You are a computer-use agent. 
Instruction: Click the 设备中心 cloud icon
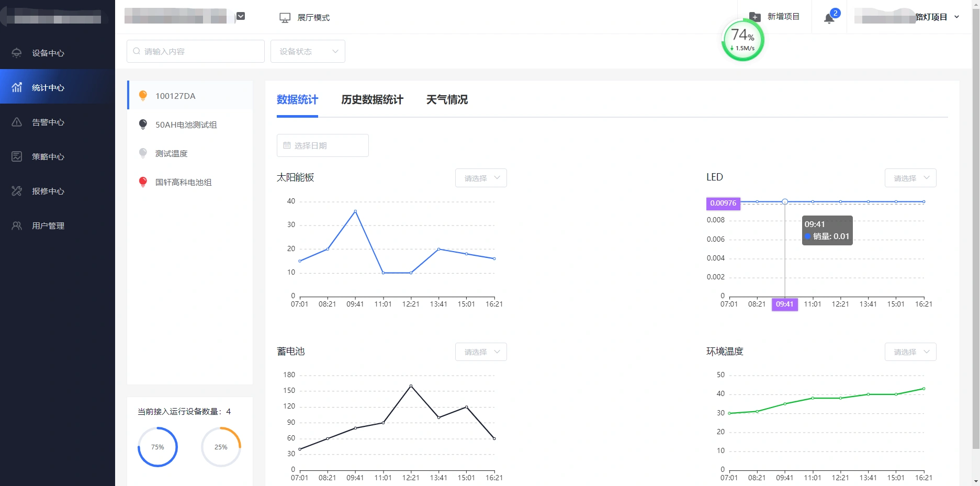pos(17,53)
